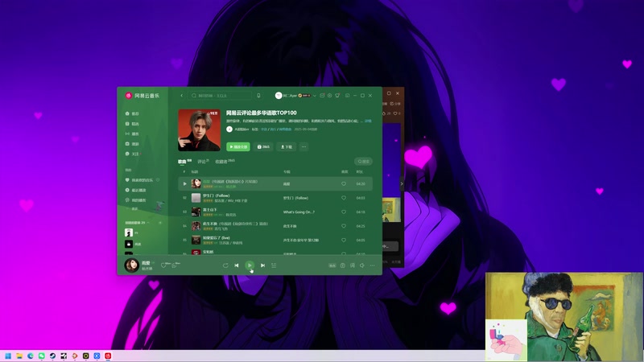Image resolution: width=644 pixels, height=362 pixels.
Task: Go back with the left arrow button
Action: (182, 96)
